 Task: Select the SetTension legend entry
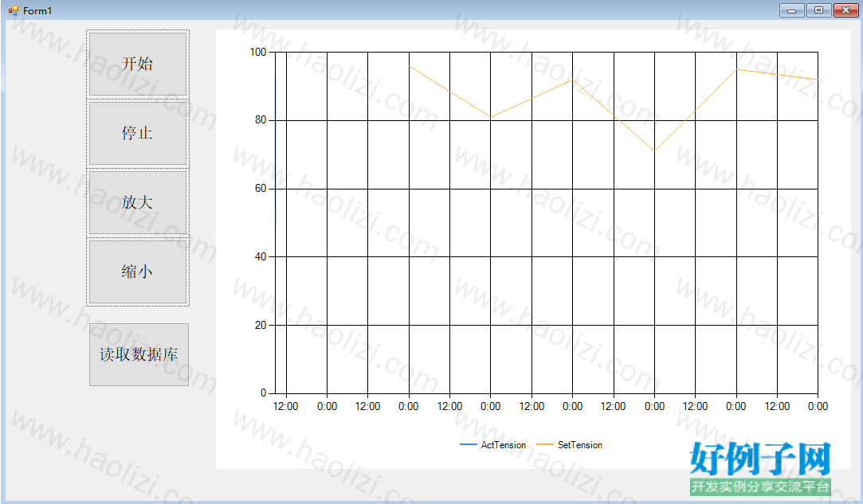(569, 444)
